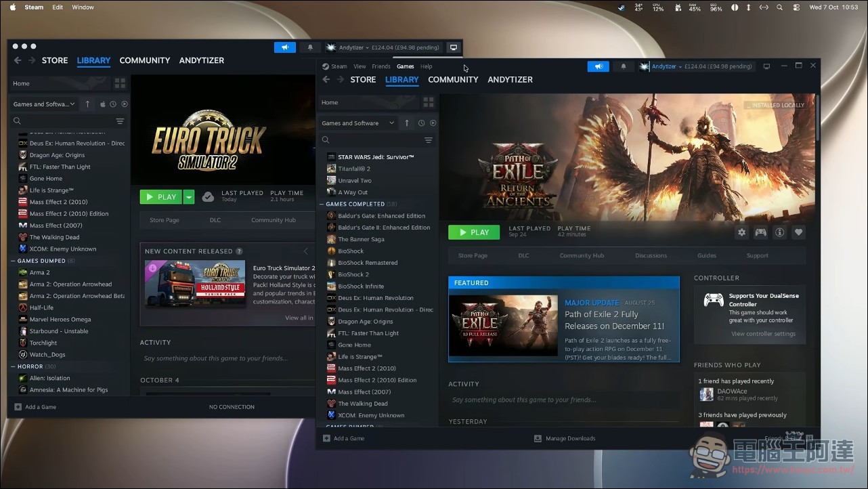This screenshot has height=489, width=868.
Task: Open Manage Downloads in front window
Action: coord(565,438)
